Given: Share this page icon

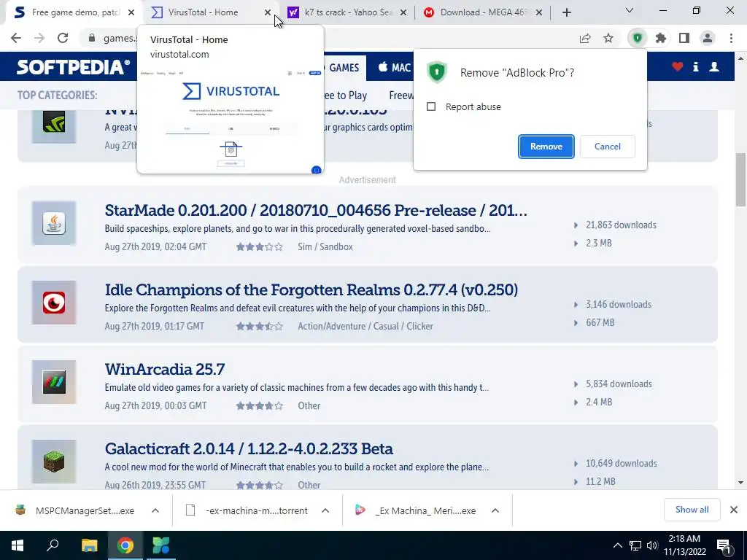Looking at the screenshot, I should 585,38.
